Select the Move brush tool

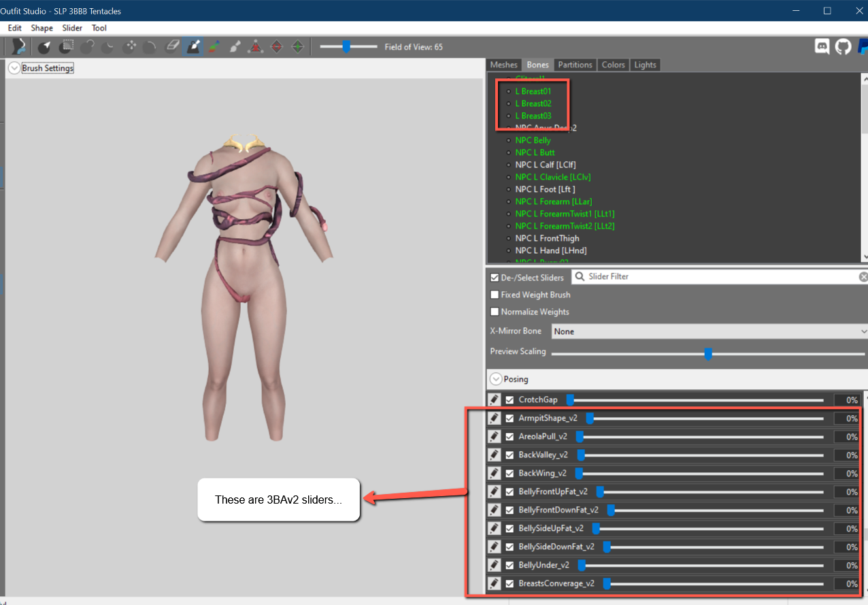click(129, 47)
